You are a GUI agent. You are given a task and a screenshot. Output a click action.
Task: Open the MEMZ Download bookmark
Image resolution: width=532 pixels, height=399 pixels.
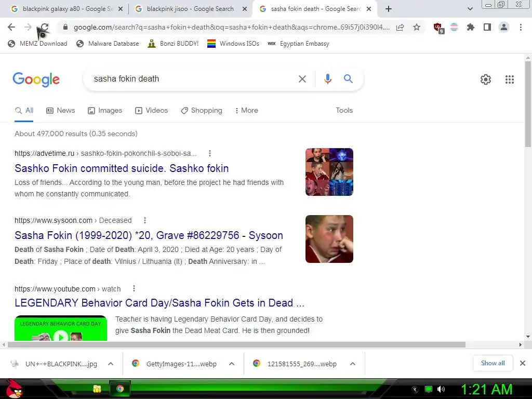37,44
